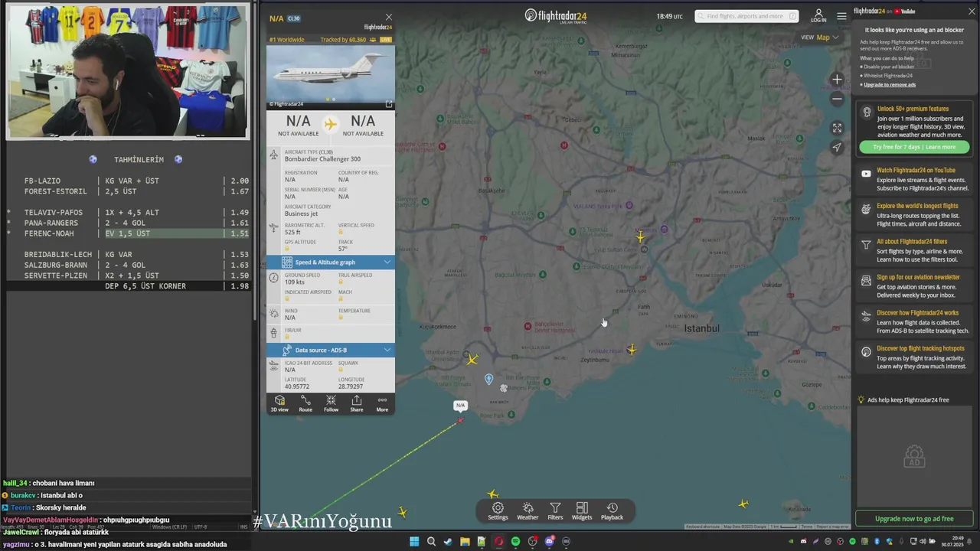Click the blue balloon marker on map
The height and width of the screenshot is (551, 980).
488,379
